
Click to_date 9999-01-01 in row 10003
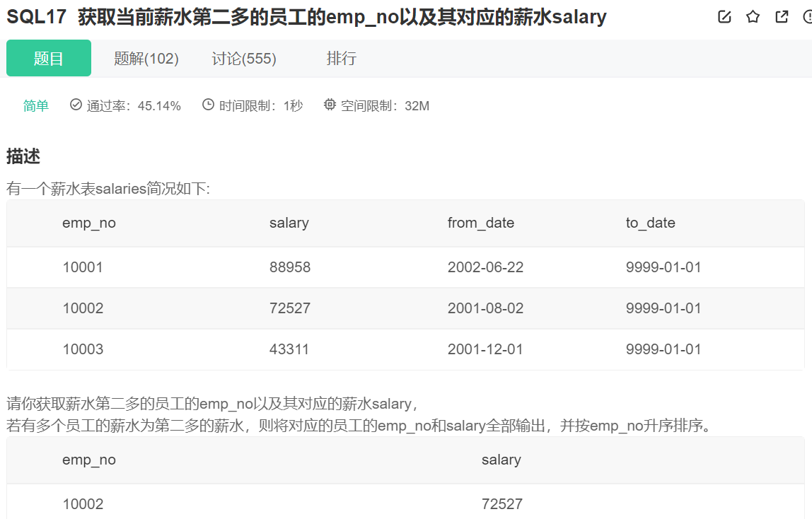[x=663, y=349]
